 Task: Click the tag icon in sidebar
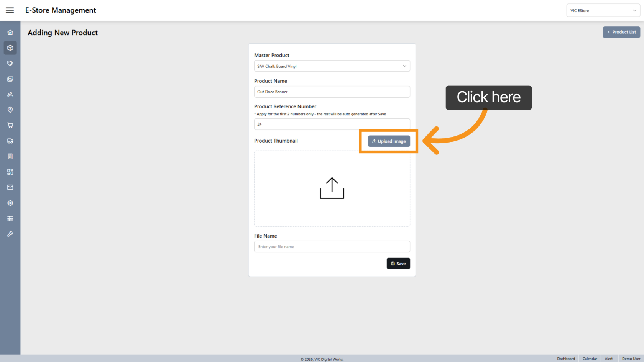tap(10, 63)
